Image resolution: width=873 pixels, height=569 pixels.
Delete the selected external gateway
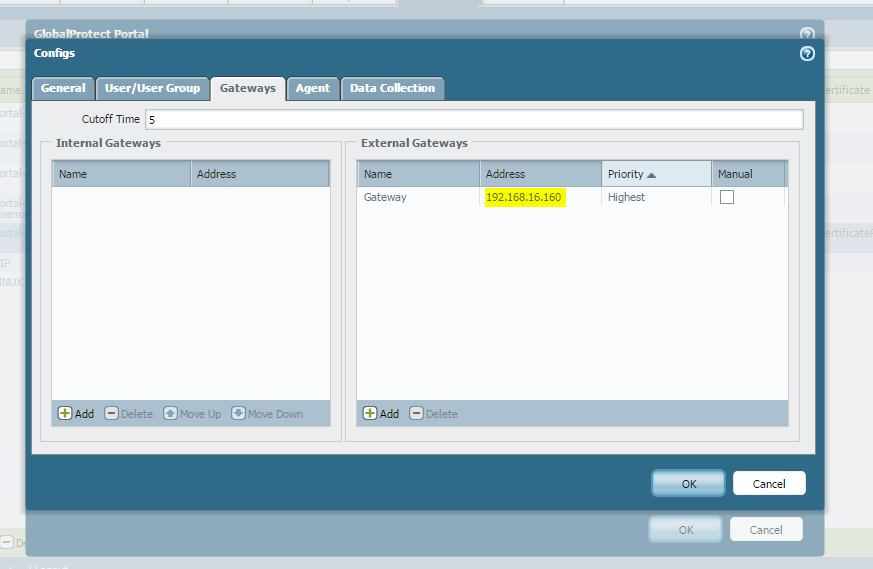click(434, 414)
